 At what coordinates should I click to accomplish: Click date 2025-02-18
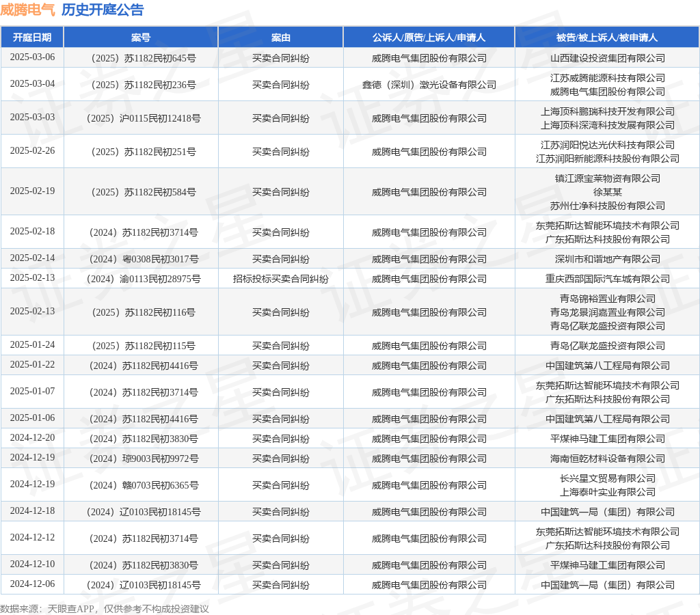point(32,231)
